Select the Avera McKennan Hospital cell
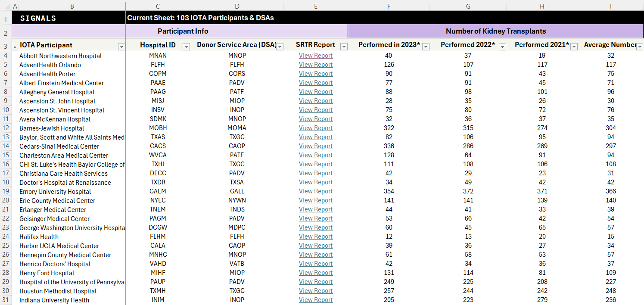This screenshot has width=644, height=305. tap(72, 119)
